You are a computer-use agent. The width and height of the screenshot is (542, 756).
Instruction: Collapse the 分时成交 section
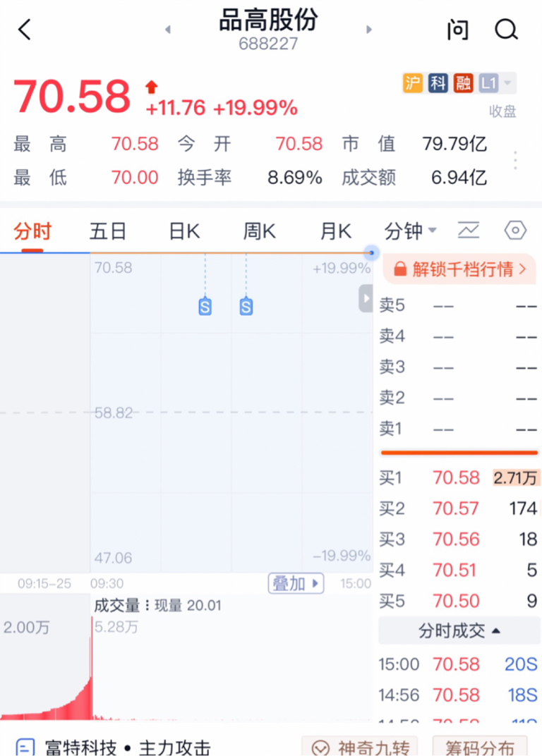pos(459,630)
